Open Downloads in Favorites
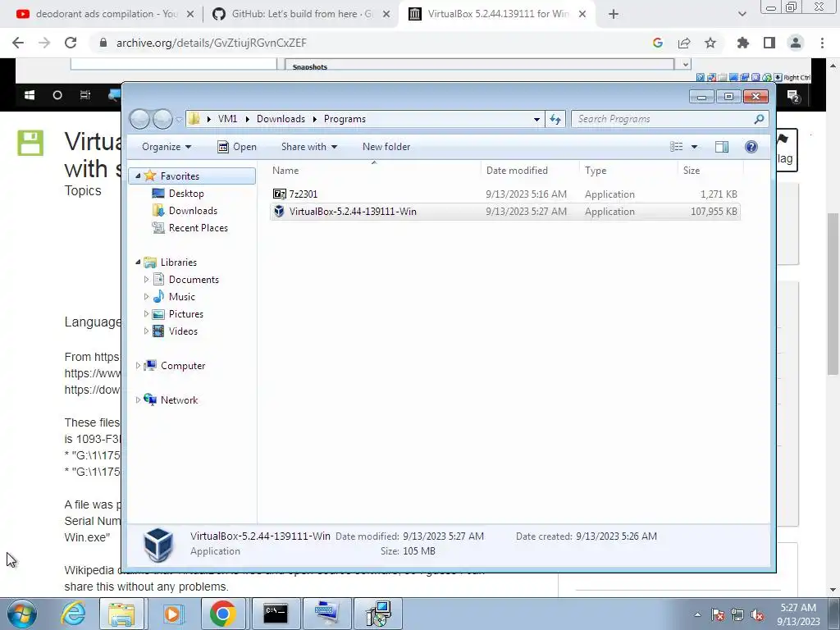Image resolution: width=840 pixels, height=630 pixels. (x=193, y=211)
